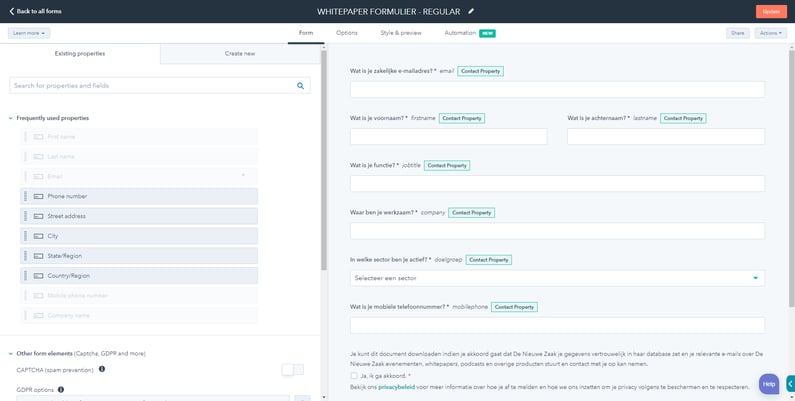Click the Share button
Image resolution: width=795 pixels, height=401 pixels.
(x=738, y=33)
